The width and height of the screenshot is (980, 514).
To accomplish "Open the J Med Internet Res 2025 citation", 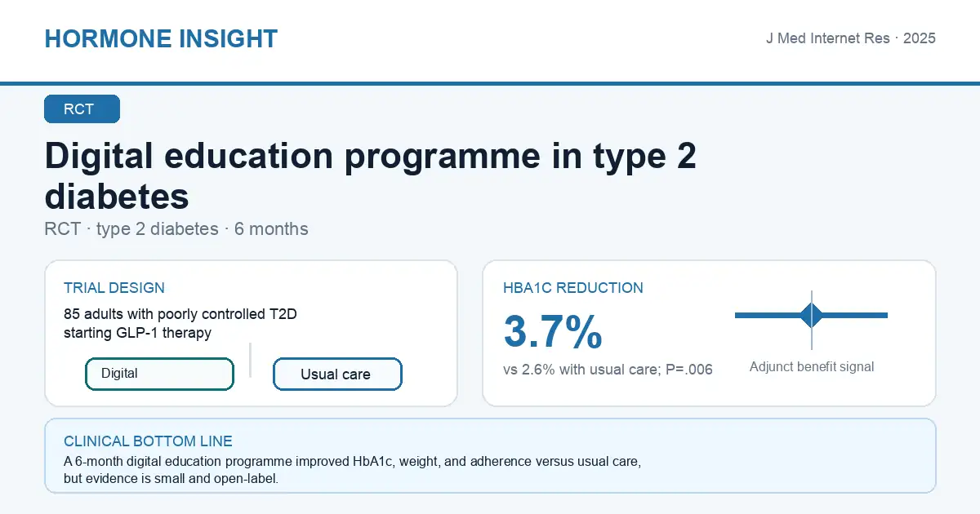I will click(850, 38).
